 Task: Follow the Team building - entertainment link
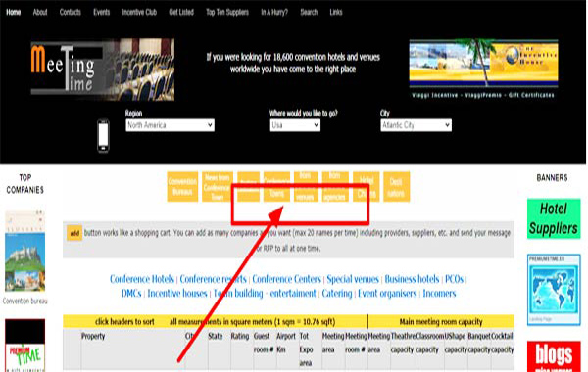(x=265, y=294)
